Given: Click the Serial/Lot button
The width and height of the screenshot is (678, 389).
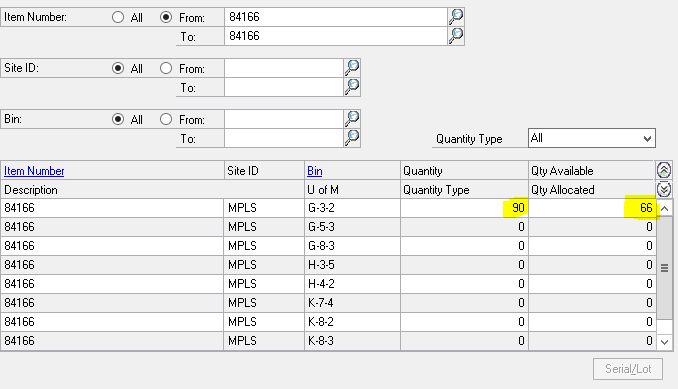Looking at the screenshot, I should click(628, 369).
